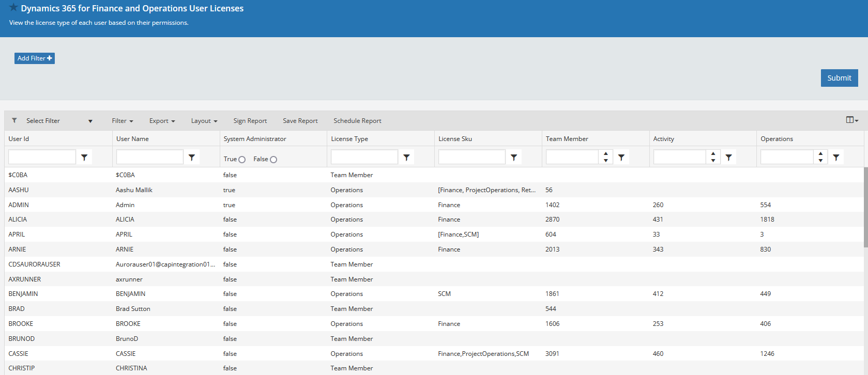Open the column chooser icon at toolbar right
Screen dimensions: 868x375
[x=852, y=120]
